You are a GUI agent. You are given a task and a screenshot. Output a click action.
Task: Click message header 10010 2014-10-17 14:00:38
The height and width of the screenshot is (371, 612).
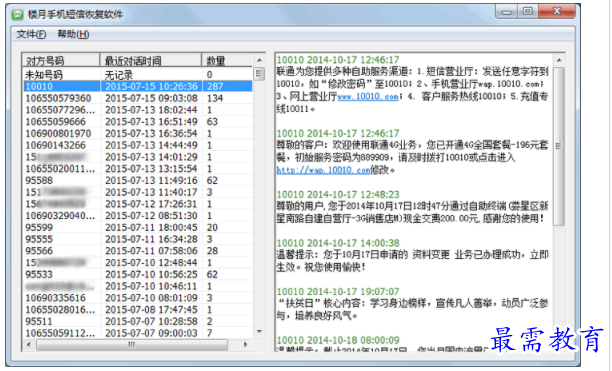[x=338, y=243]
